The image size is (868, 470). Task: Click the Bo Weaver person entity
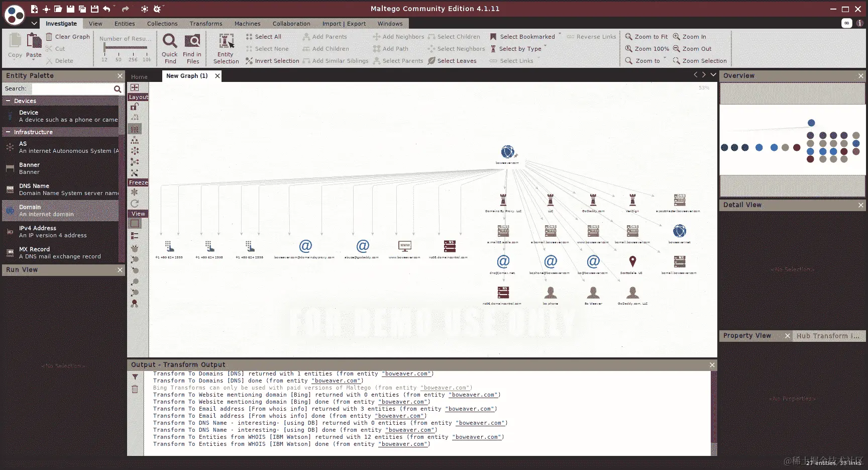(593, 293)
